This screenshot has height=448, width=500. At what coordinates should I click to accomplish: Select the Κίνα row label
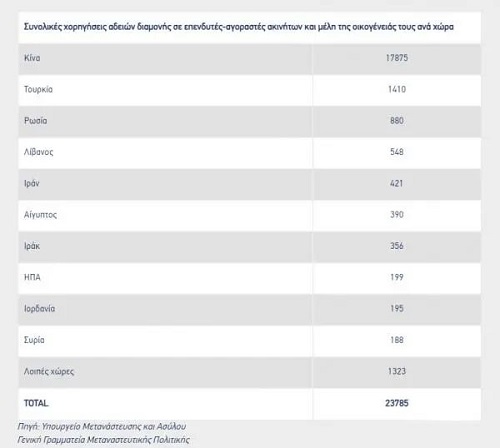point(32,58)
